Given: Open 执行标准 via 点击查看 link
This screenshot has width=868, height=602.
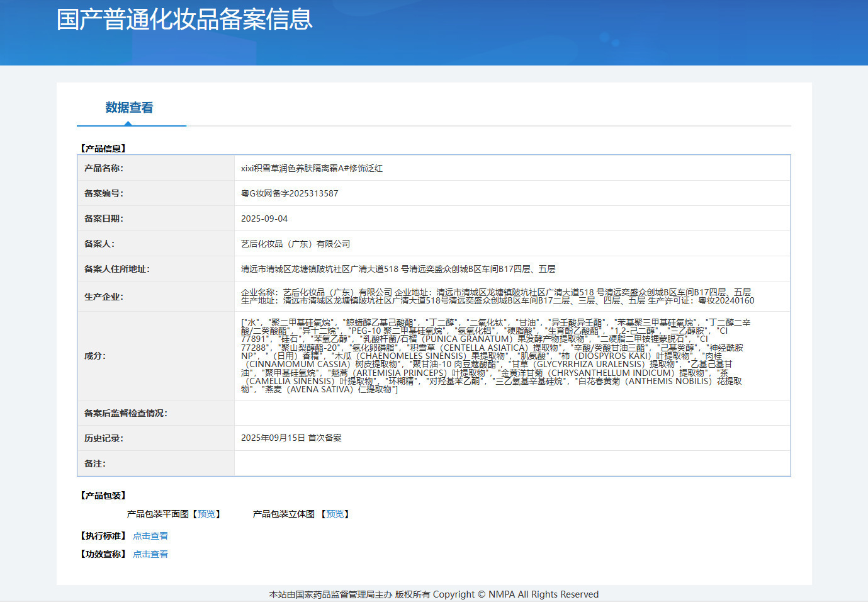Looking at the screenshot, I should click(150, 536).
